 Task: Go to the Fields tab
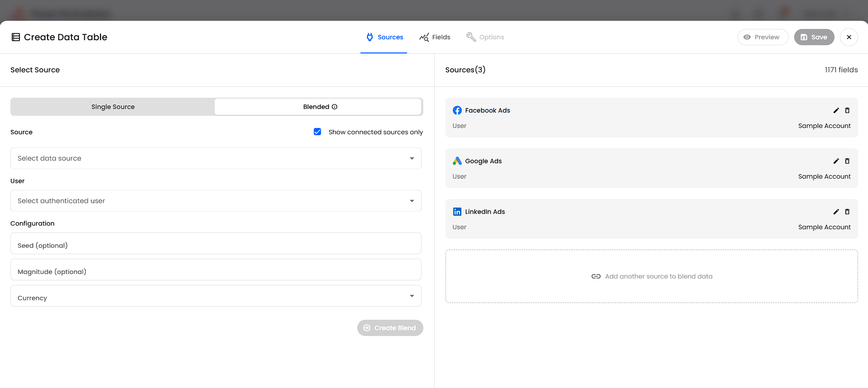click(435, 37)
